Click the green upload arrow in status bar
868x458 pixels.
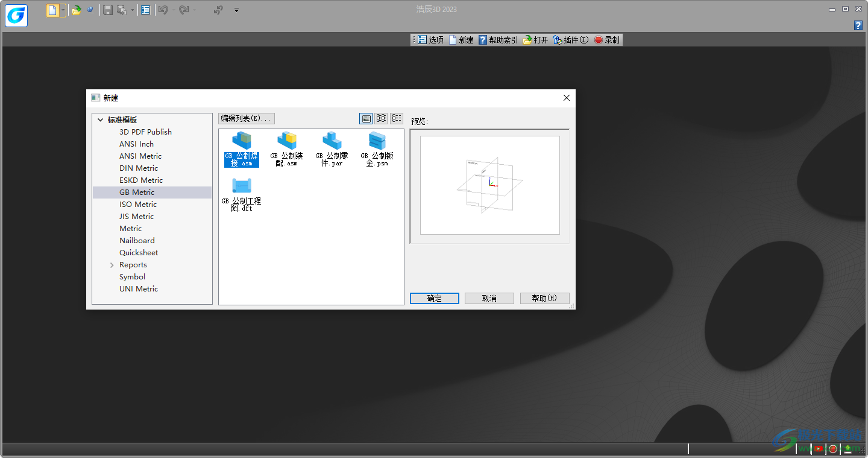click(x=848, y=448)
